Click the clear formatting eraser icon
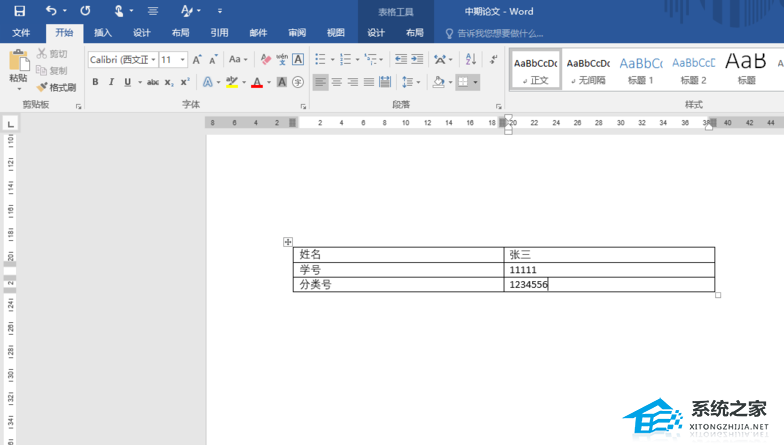 coord(265,60)
